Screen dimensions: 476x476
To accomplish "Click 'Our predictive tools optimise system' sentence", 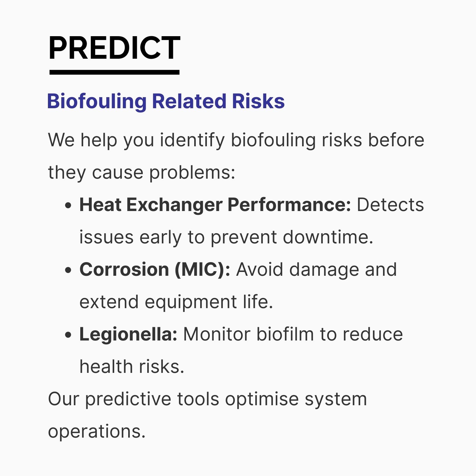I will [207, 399].
